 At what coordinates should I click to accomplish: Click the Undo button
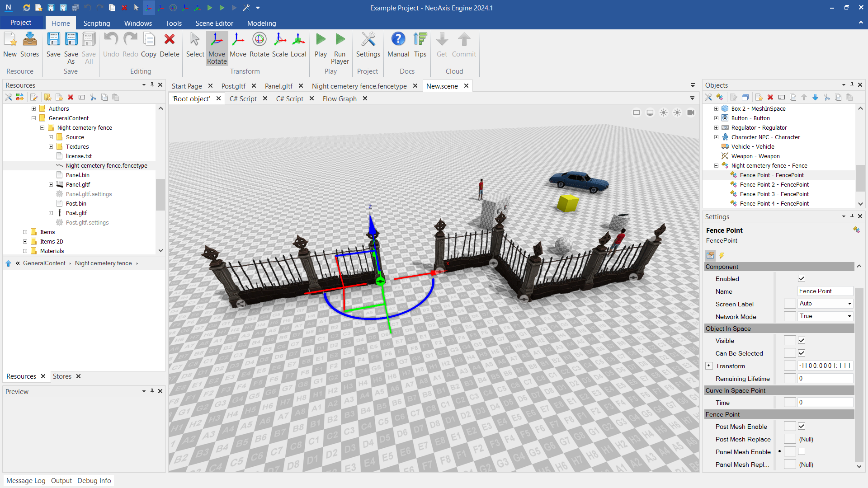[x=111, y=45]
